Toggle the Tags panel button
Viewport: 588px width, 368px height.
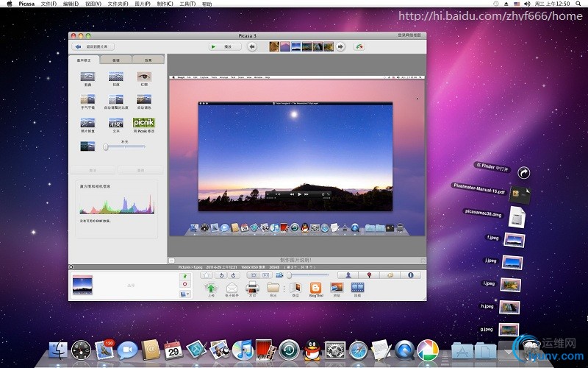[x=390, y=275]
